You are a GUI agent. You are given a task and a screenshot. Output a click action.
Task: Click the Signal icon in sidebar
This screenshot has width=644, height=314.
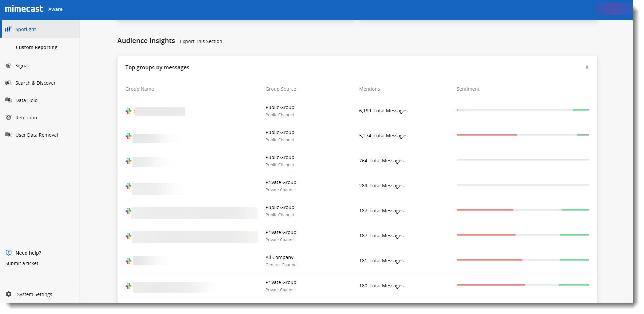tap(8, 66)
